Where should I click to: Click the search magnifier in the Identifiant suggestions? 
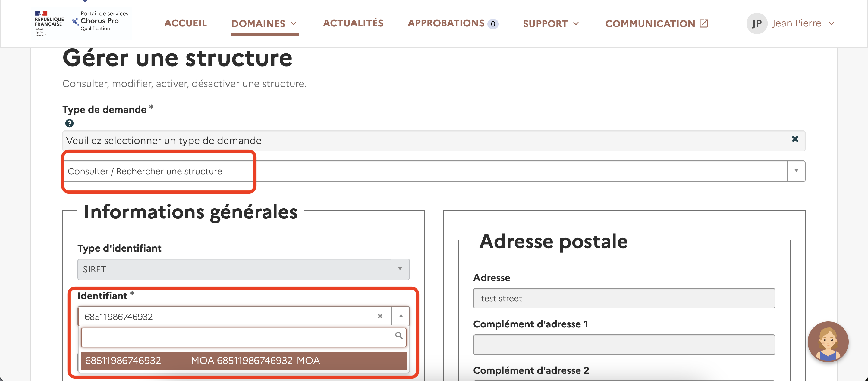pyautogui.click(x=399, y=336)
